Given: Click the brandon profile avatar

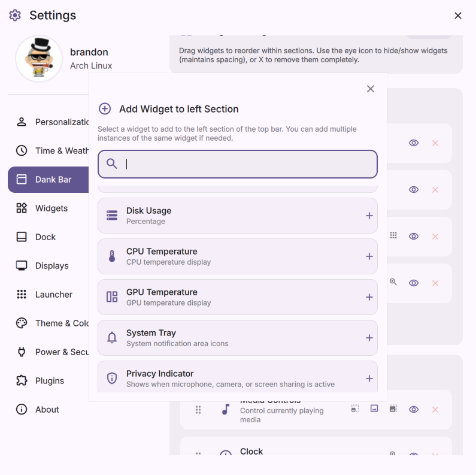Looking at the screenshot, I should [x=39, y=59].
